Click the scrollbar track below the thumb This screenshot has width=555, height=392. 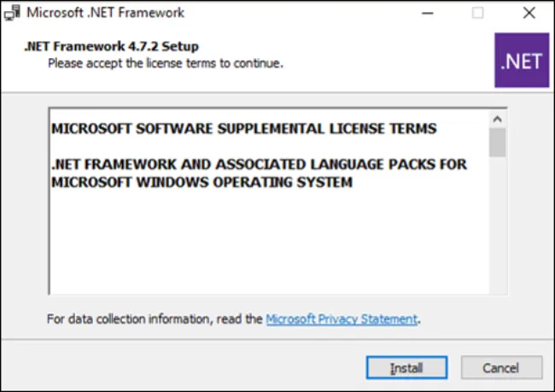tap(497, 225)
